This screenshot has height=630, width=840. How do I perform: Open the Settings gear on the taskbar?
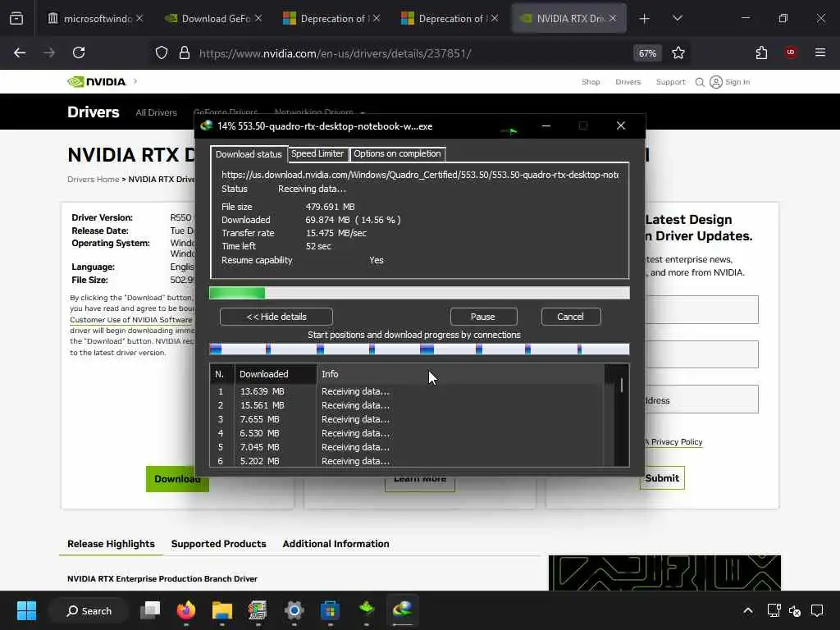click(x=294, y=610)
